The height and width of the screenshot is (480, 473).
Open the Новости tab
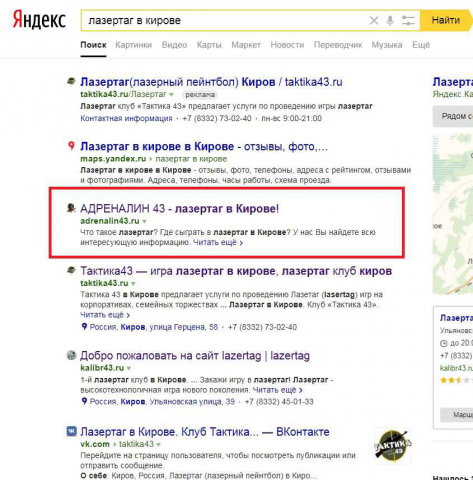click(287, 45)
